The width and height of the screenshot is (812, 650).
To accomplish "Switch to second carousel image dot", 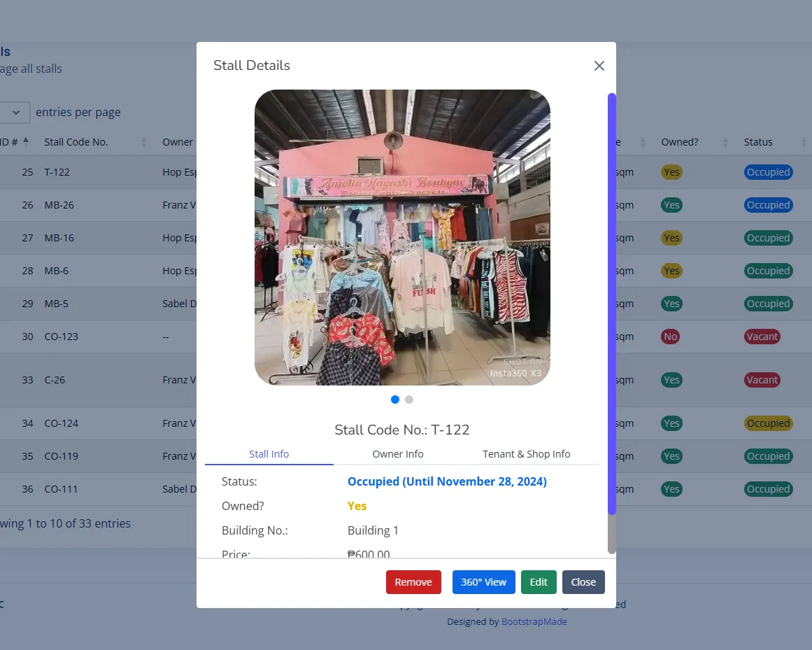I will tap(409, 400).
